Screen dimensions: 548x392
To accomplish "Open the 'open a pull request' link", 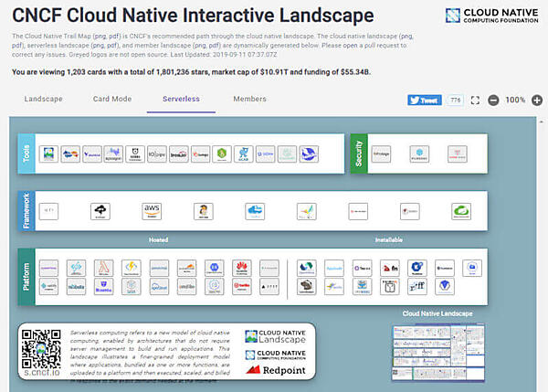I will (374, 46).
